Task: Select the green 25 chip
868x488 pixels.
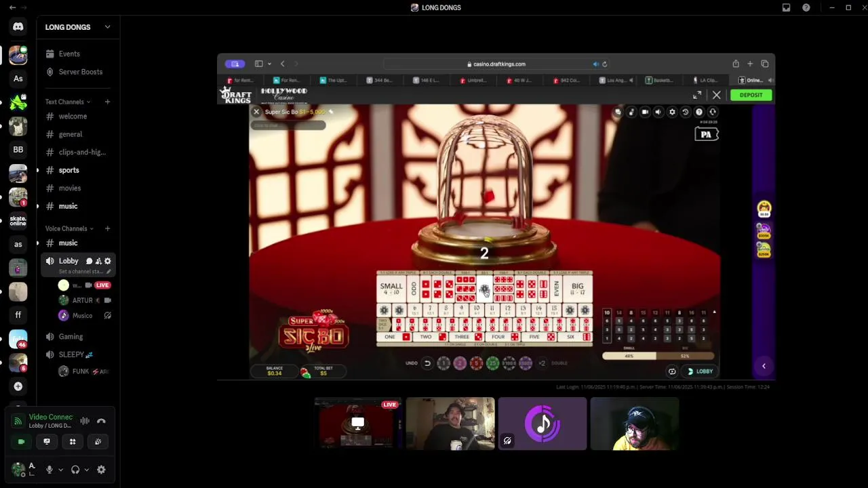Action: pyautogui.click(x=492, y=363)
